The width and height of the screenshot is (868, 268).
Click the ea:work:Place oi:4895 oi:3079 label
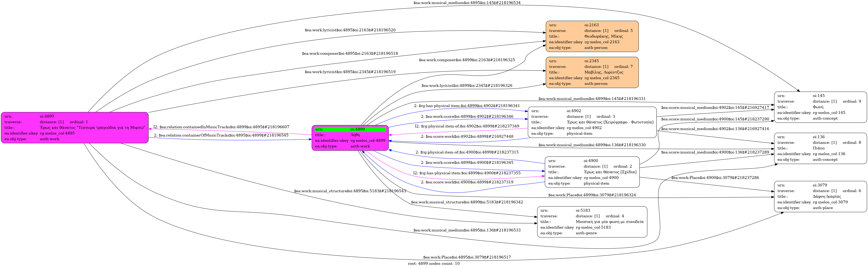tap(467, 257)
